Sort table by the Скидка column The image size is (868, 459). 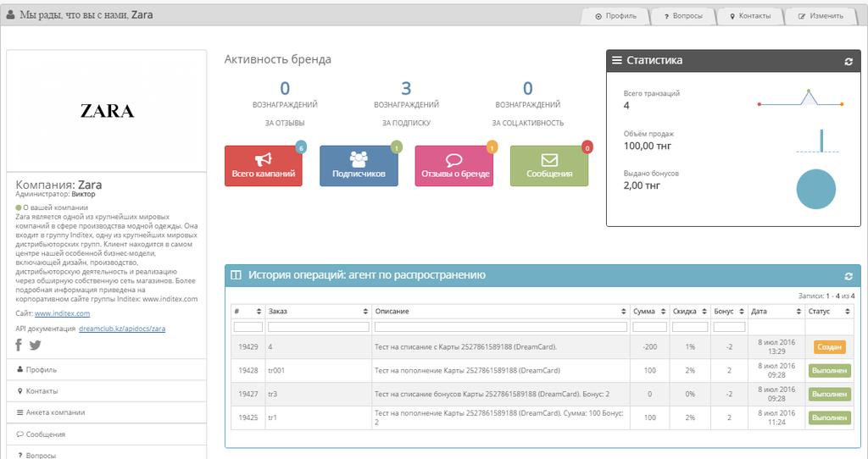point(690,312)
